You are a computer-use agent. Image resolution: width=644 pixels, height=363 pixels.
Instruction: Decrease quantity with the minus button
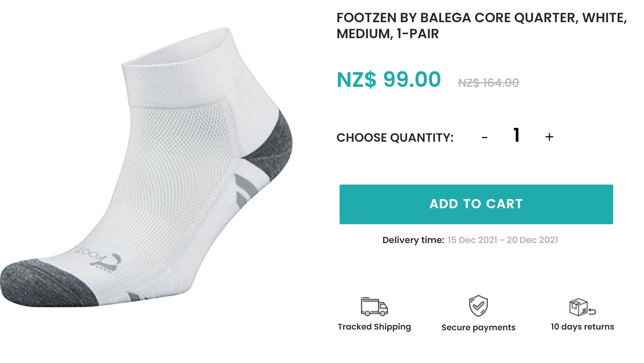tap(485, 137)
